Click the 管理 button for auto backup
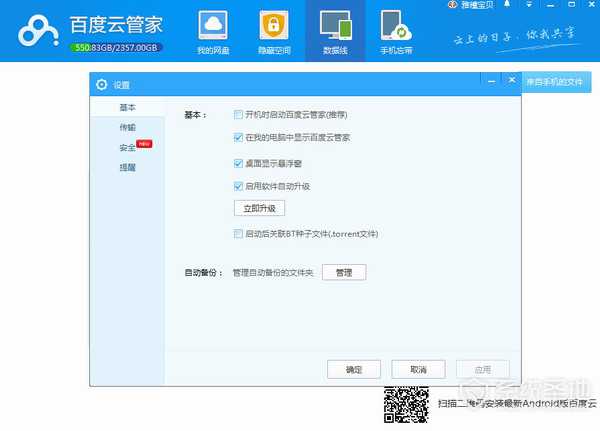 click(x=344, y=272)
